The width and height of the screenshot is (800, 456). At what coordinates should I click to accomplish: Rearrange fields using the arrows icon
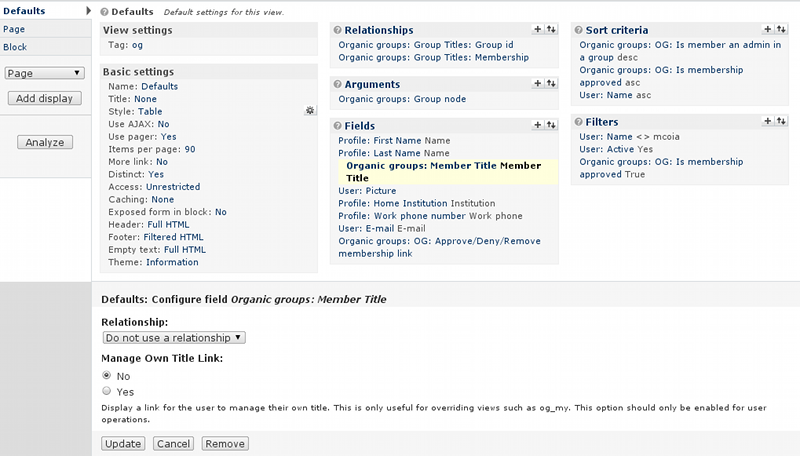551,124
